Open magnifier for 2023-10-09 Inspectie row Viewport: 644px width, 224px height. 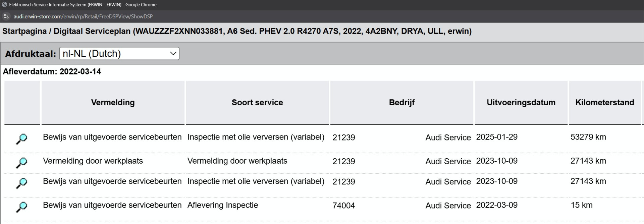pos(21,183)
